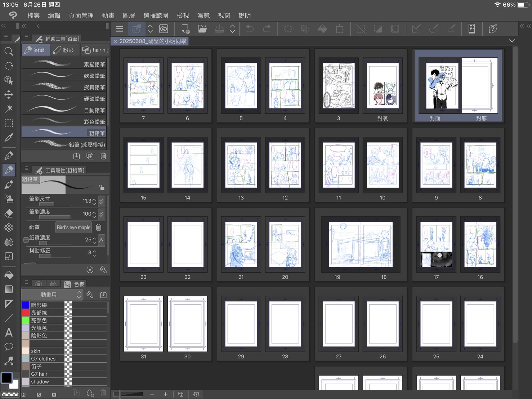The image size is (532, 399).
Task: Click the Save icon in command bar
Action: click(219, 29)
